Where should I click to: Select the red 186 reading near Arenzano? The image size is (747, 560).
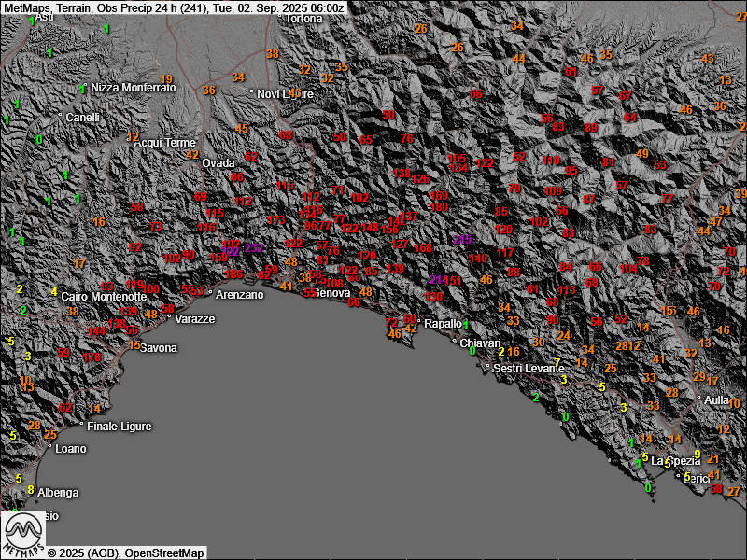tap(233, 273)
